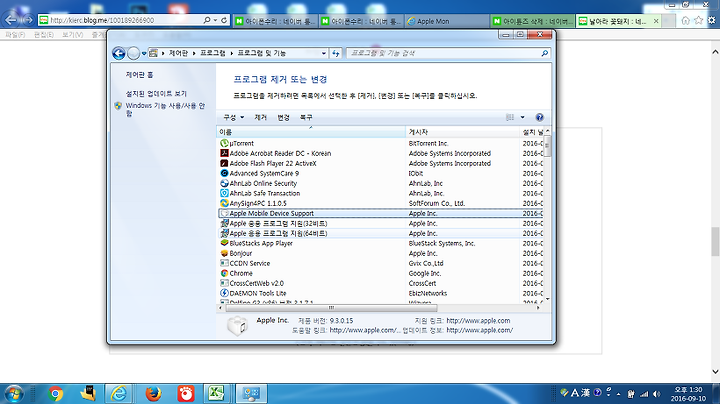Viewport: 720px width, 404px height.
Task: Click the view options icon in toolbar
Action: tap(510, 117)
